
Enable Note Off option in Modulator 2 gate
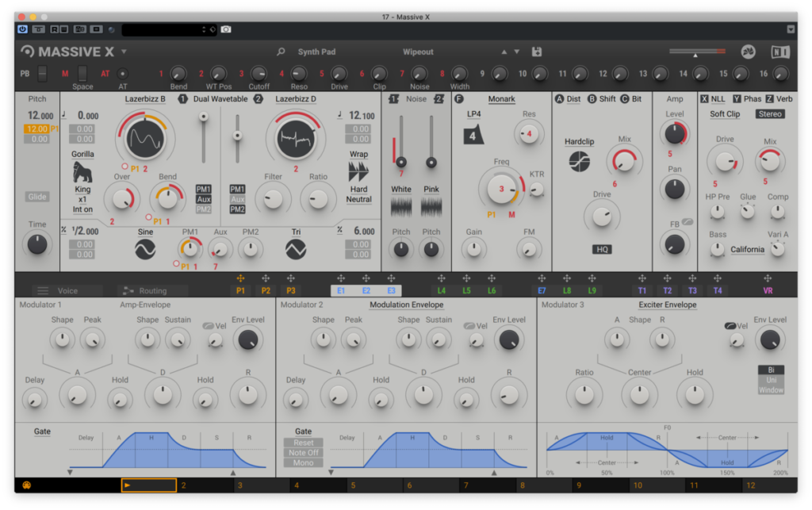point(303,453)
